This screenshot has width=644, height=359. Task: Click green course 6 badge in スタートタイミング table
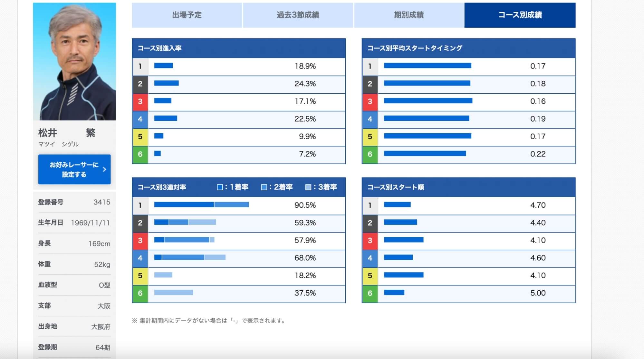click(370, 154)
